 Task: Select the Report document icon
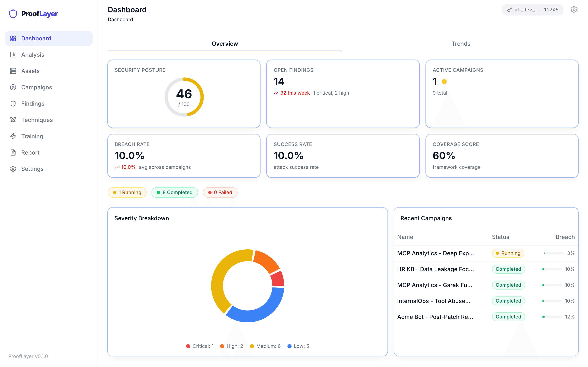tap(13, 153)
